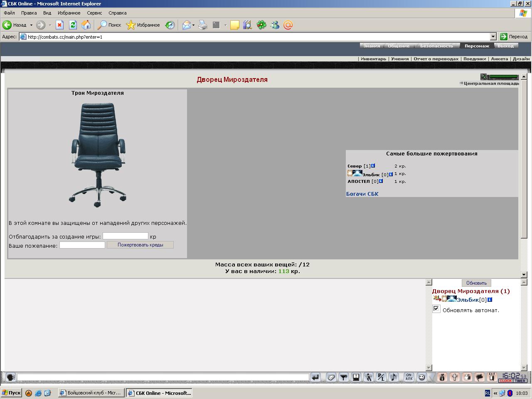This screenshot has height=399, width=532.
Task: Open the Инвентарь link
Action: pos(373,59)
